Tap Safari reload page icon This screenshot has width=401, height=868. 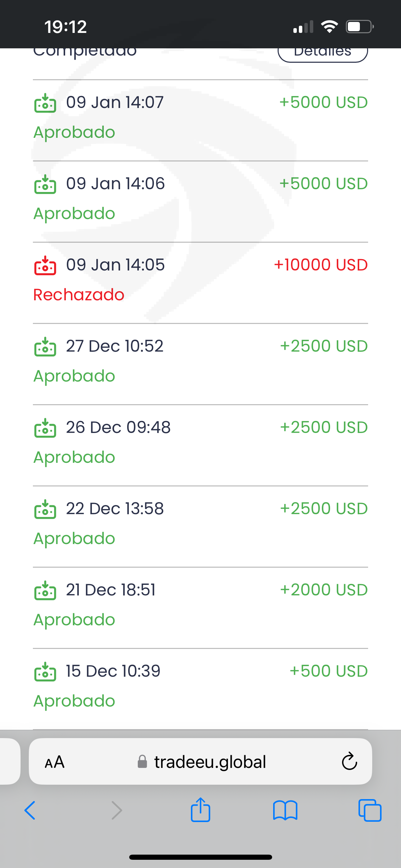pos(349,762)
